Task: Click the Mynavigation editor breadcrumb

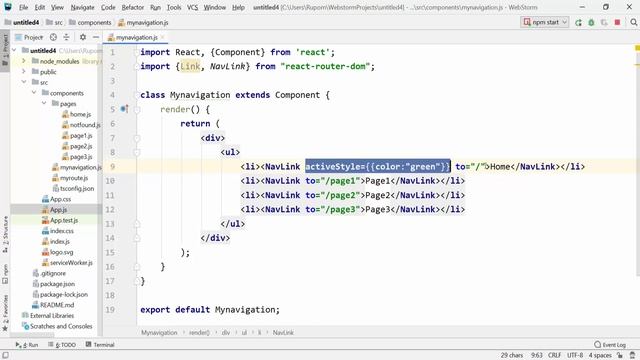Action: pyautogui.click(x=159, y=333)
